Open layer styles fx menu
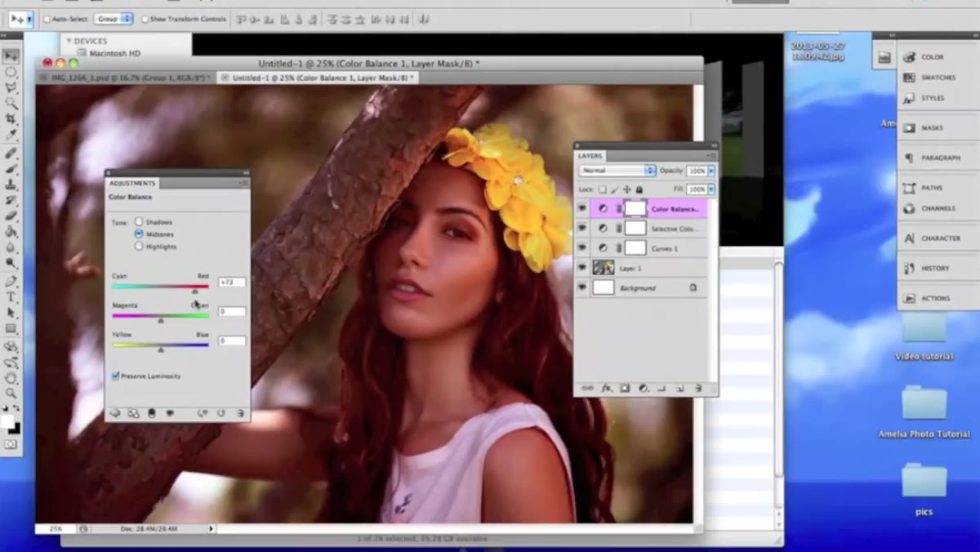Screen dimensions: 980x552 pyautogui.click(x=607, y=389)
